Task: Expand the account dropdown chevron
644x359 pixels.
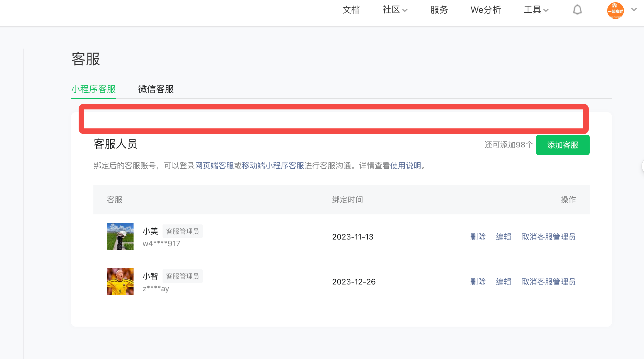Action: coord(634,10)
